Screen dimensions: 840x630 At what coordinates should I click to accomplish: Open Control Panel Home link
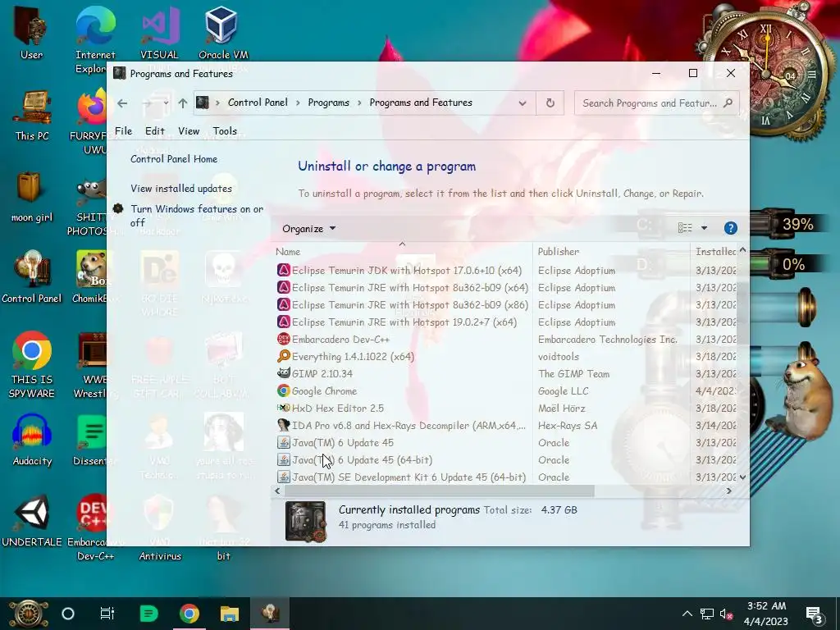tap(174, 159)
